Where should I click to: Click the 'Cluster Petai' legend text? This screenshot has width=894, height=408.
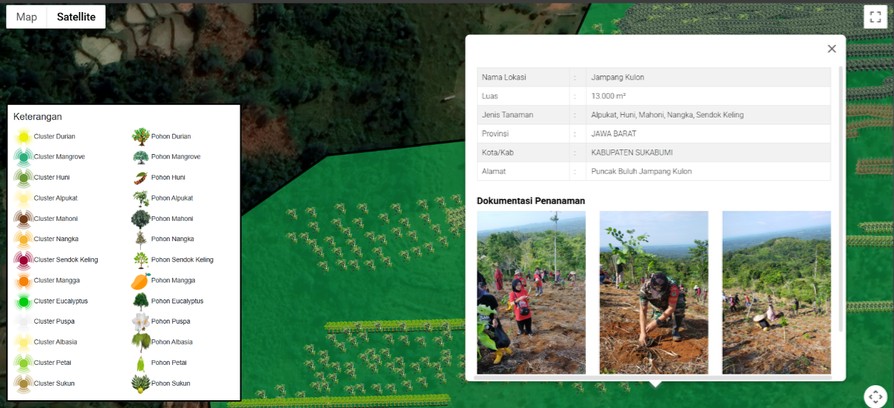52,363
